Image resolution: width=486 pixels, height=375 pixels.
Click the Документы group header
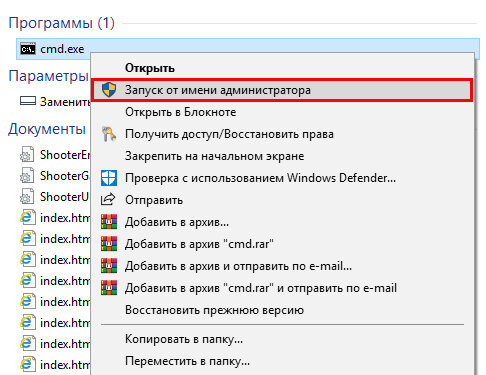[x=47, y=129]
